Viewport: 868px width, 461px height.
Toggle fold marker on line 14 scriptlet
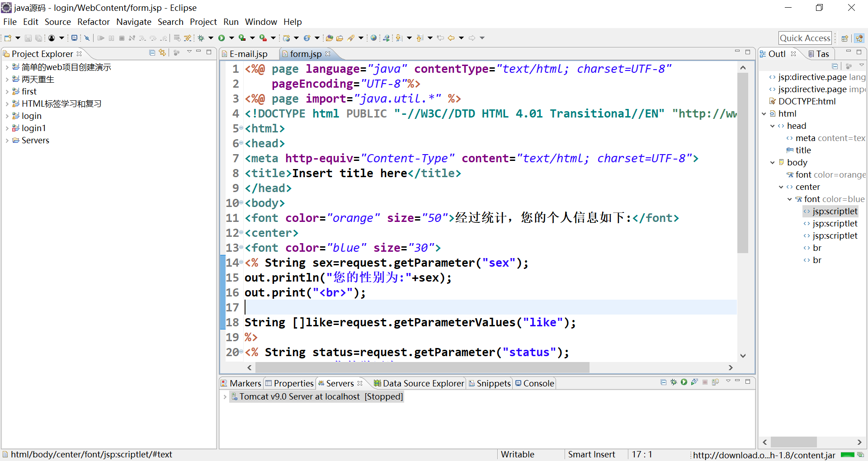point(241,263)
